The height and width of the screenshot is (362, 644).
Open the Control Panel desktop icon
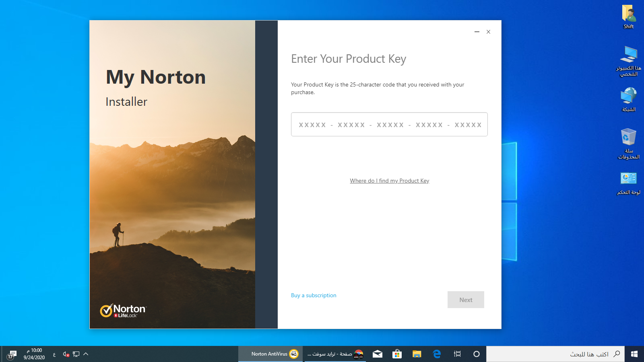click(x=629, y=183)
